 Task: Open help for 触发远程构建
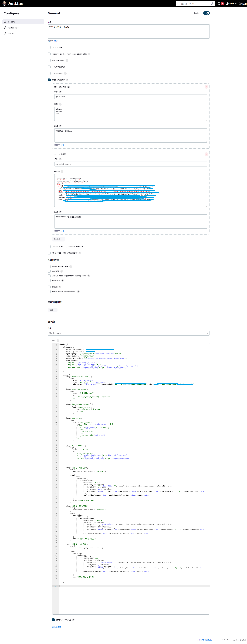(78, 292)
